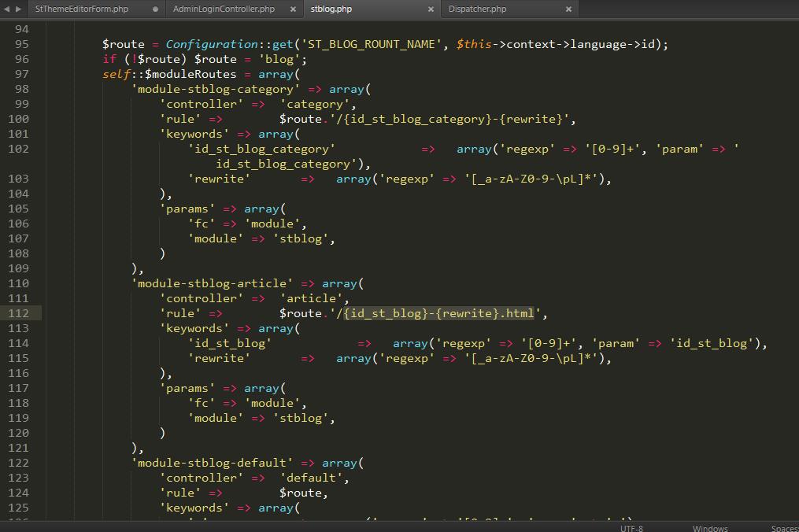Close the stblog.php tab

point(431,9)
